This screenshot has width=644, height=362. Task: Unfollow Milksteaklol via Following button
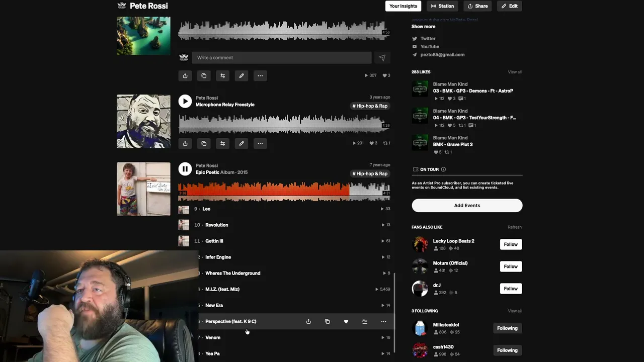[507, 328]
